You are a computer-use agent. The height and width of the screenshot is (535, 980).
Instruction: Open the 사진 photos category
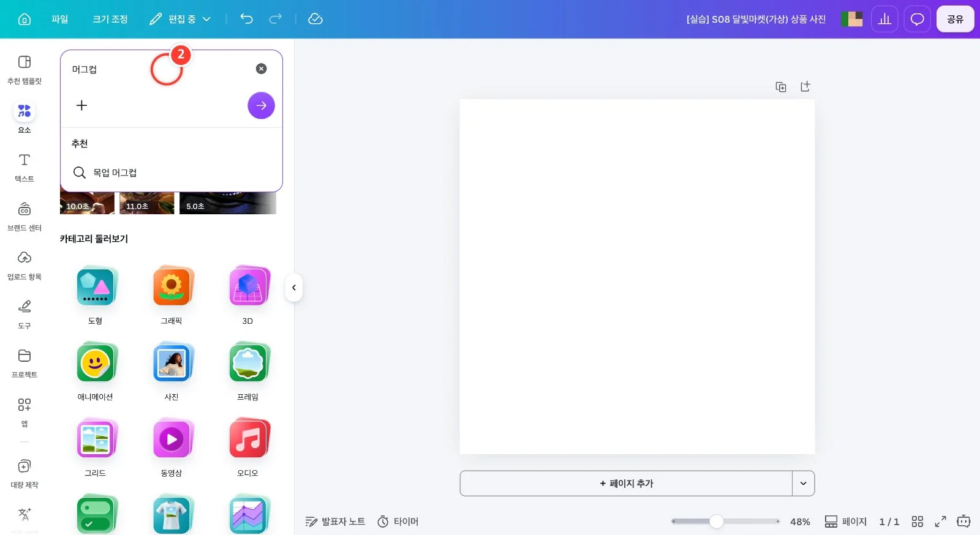(171, 371)
